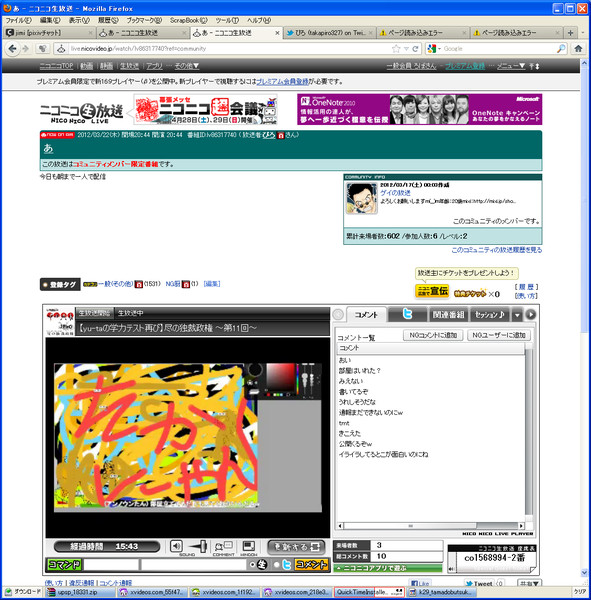The height and width of the screenshot is (600, 591).
Task: Bookmark the page with the star icon
Action: 396,49
